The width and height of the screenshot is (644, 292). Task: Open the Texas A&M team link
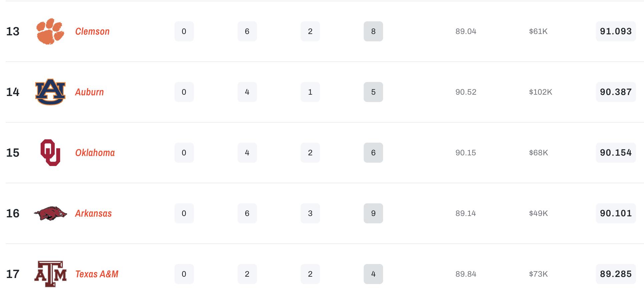pos(97,274)
